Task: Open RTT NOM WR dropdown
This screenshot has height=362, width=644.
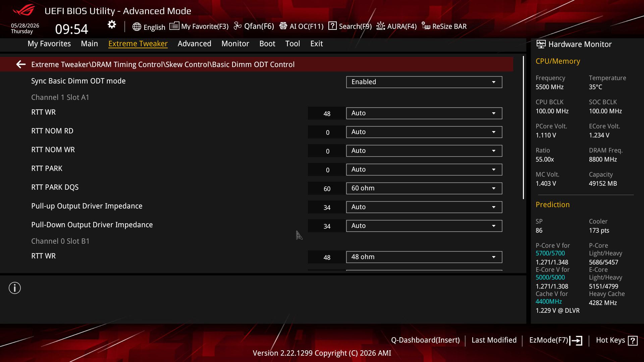Action: tap(424, 151)
